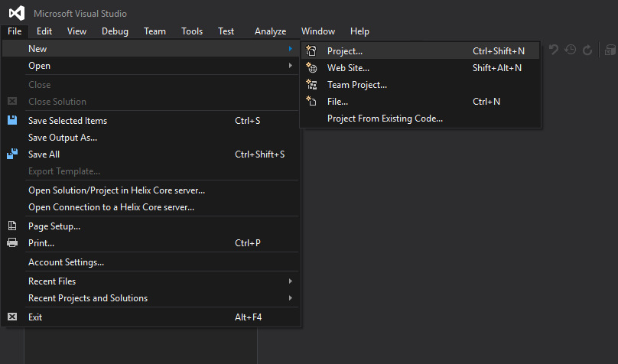The height and width of the screenshot is (364, 618).
Task: Expand Recent Projects and Solutions arrow
Action: [x=291, y=297]
